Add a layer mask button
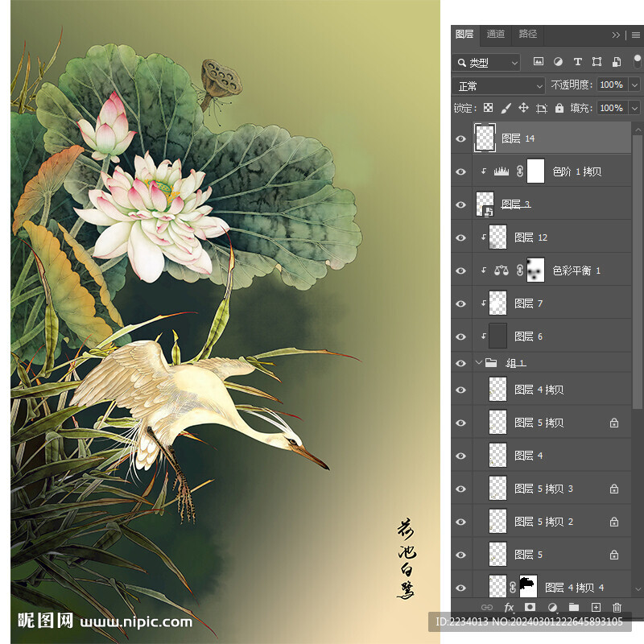The image size is (644, 644). tap(530, 607)
